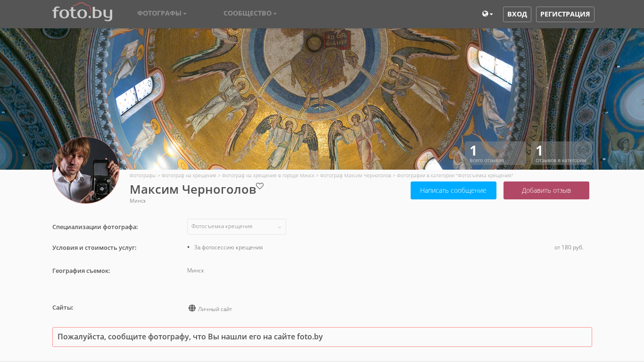Click the photographer's profile avatar

86,170
